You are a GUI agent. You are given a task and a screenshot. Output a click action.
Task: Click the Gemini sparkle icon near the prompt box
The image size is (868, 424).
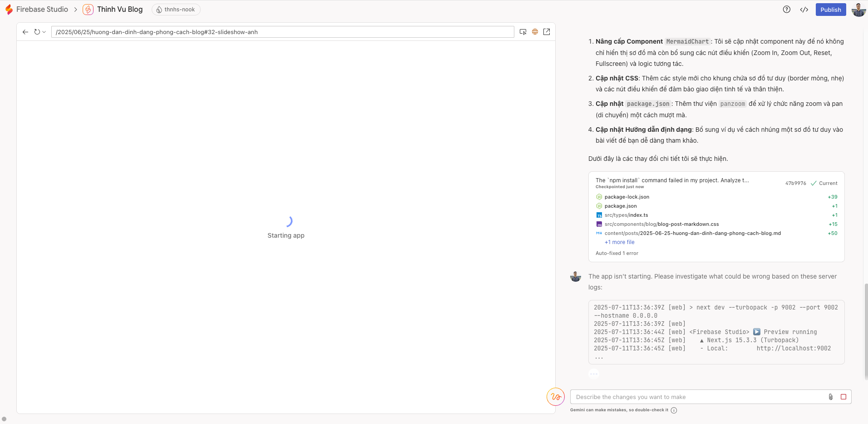(557, 397)
